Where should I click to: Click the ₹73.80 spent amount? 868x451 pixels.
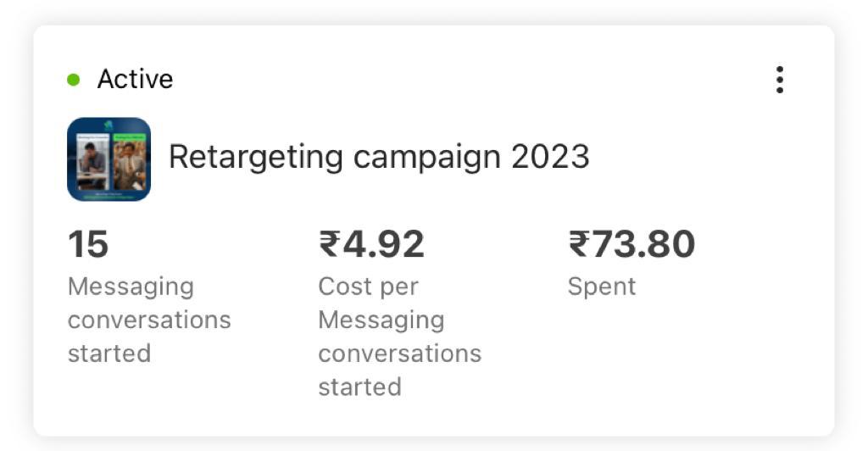pyautogui.click(x=632, y=244)
